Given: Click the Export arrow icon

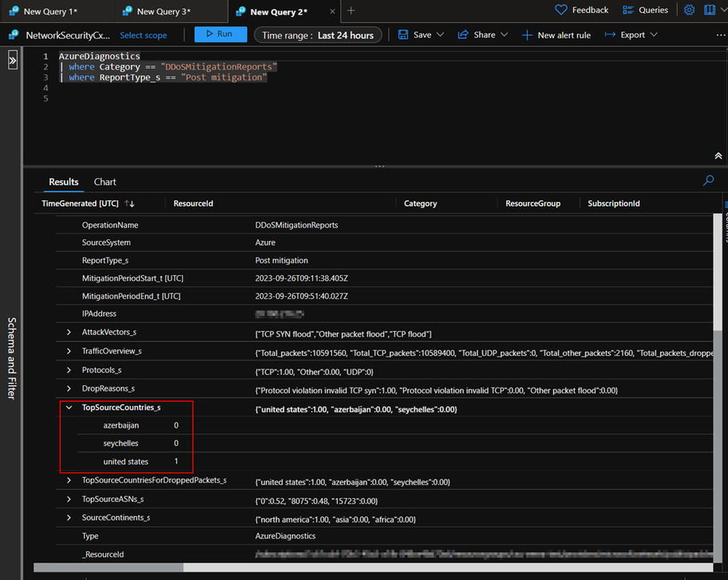Looking at the screenshot, I should pyautogui.click(x=610, y=35).
